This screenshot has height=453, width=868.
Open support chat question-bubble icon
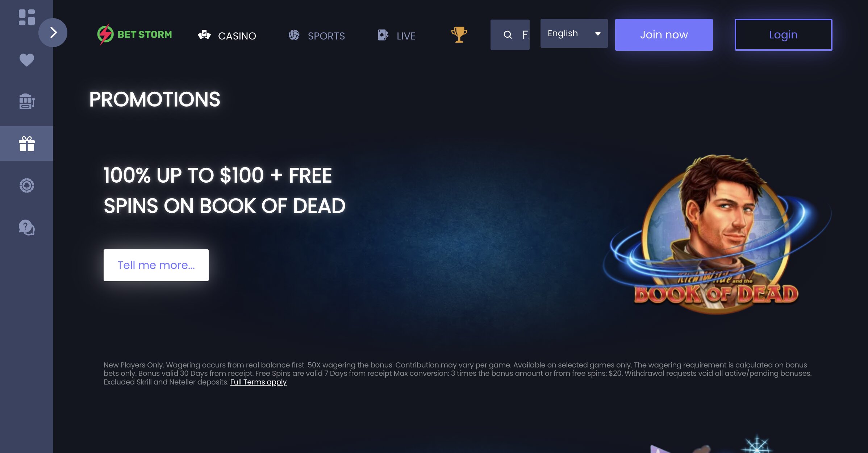(26, 228)
